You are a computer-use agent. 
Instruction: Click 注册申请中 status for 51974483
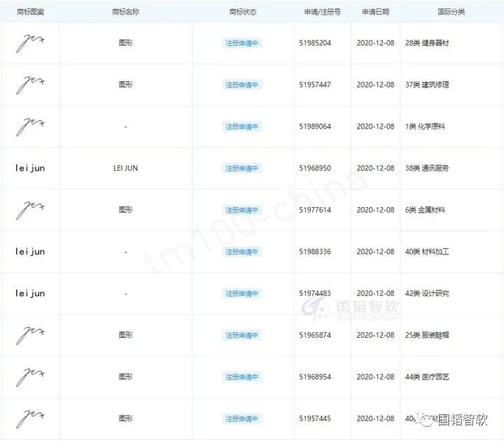(x=241, y=294)
